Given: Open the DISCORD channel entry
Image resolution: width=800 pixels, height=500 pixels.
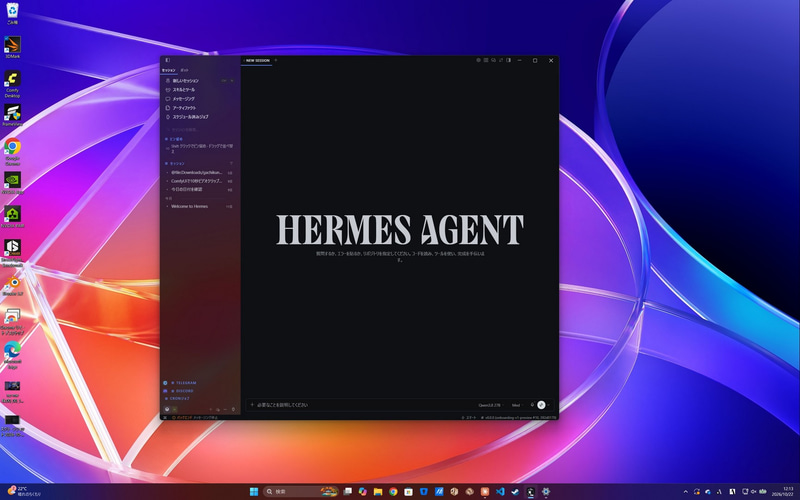Looking at the screenshot, I should point(183,391).
